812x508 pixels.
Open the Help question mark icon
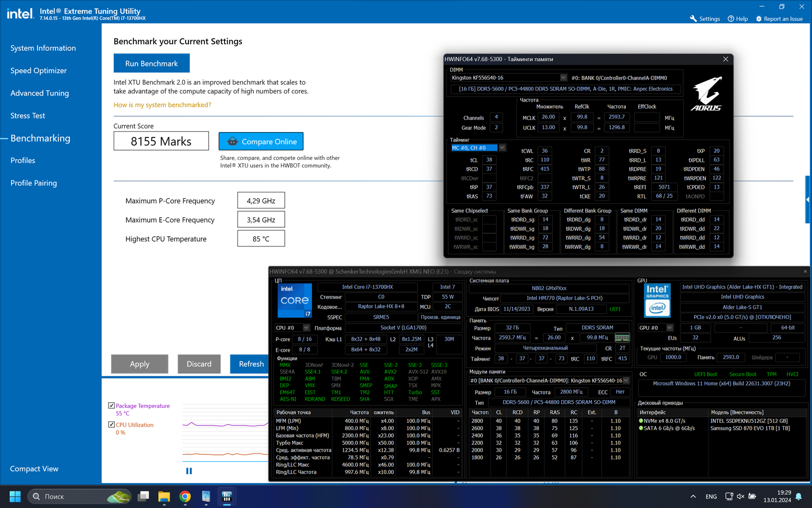pyautogui.click(x=731, y=19)
